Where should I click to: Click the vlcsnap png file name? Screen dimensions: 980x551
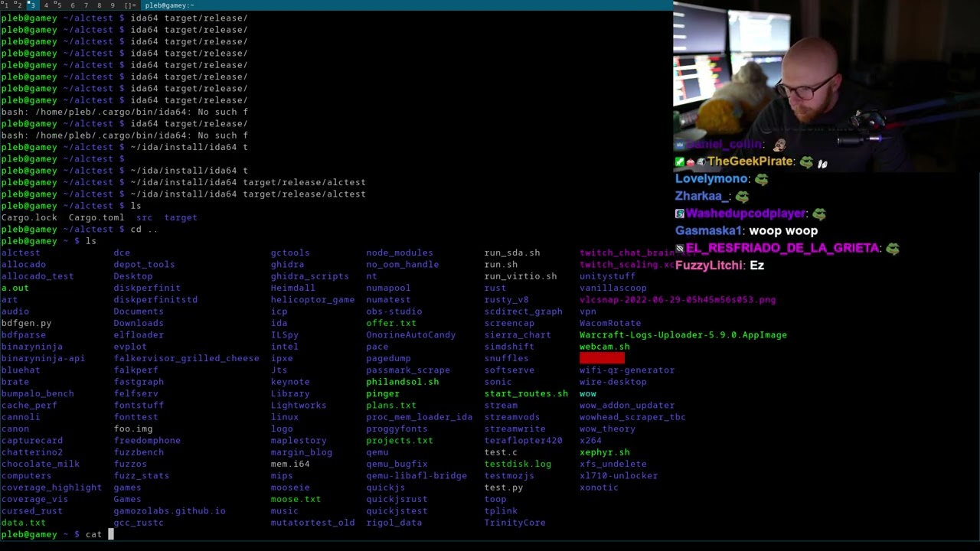point(678,299)
